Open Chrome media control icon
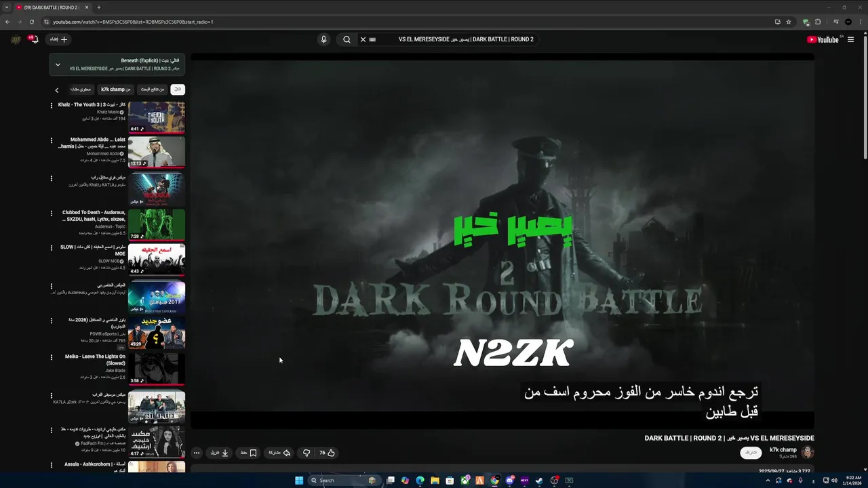Screen dimensions: 868x488 pyautogui.click(x=836, y=22)
